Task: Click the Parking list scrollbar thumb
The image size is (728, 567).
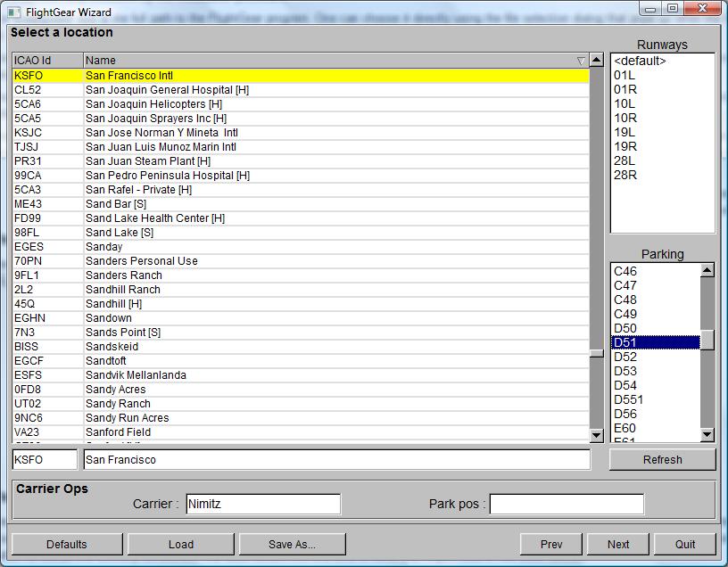Action: pyautogui.click(x=707, y=340)
